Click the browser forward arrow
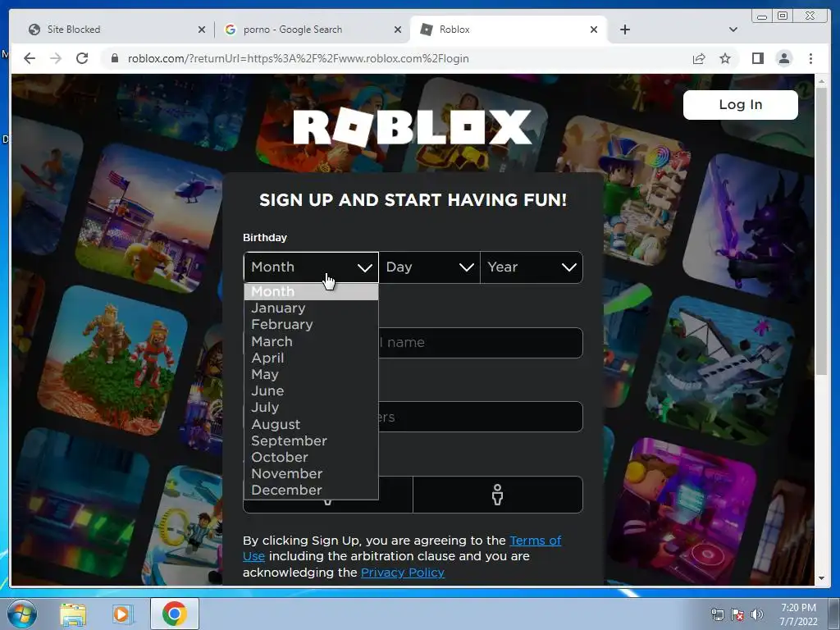This screenshot has width=840, height=630. coord(56,58)
